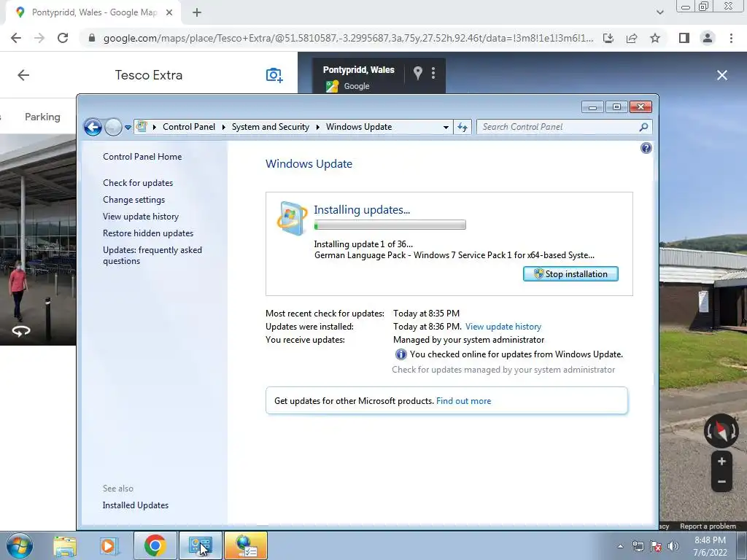Viewport: 747px width, 560px height.
Task: Close the Pontypridd Google Maps tab
Action: tap(169, 13)
